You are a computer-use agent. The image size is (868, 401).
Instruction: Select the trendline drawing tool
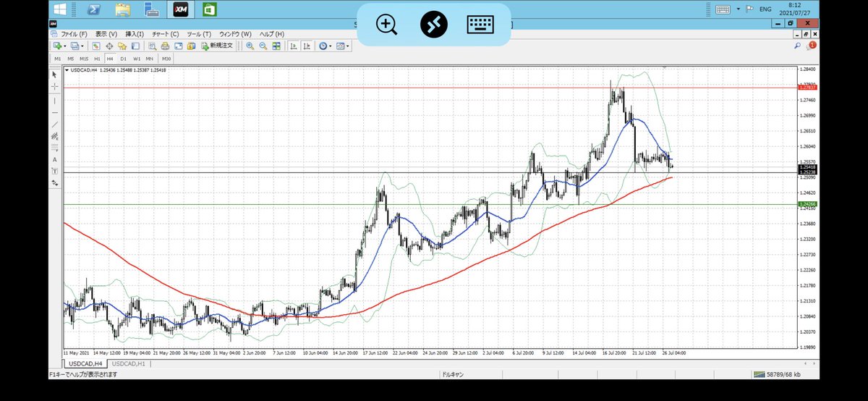pos(54,124)
